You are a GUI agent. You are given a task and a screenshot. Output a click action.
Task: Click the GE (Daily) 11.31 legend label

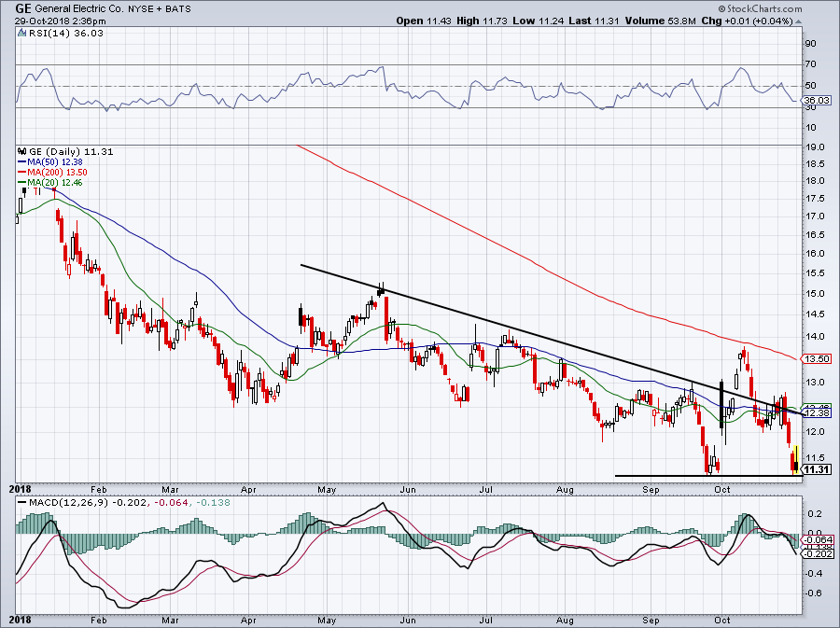click(x=71, y=151)
